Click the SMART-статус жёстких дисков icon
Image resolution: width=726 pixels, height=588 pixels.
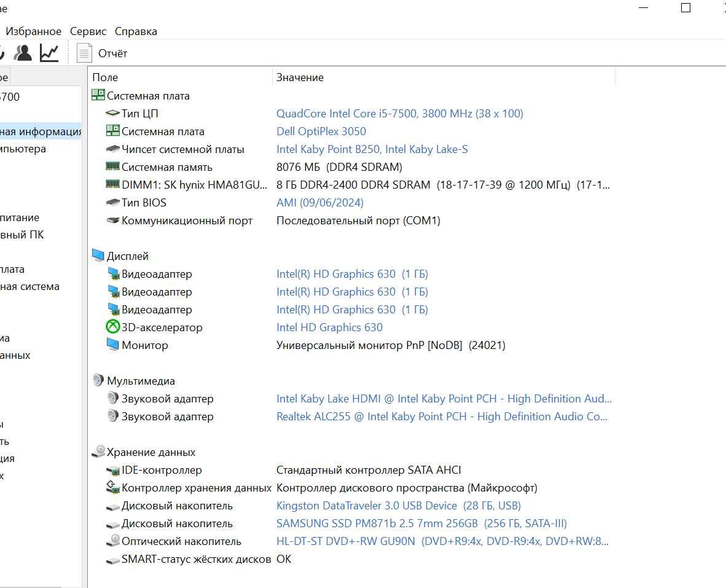coord(112,561)
